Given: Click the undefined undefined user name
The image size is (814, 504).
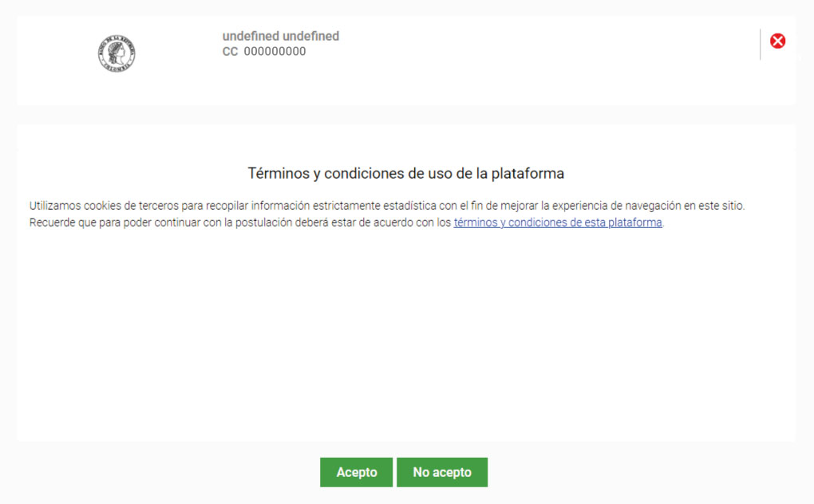Looking at the screenshot, I should tap(280, 36).
